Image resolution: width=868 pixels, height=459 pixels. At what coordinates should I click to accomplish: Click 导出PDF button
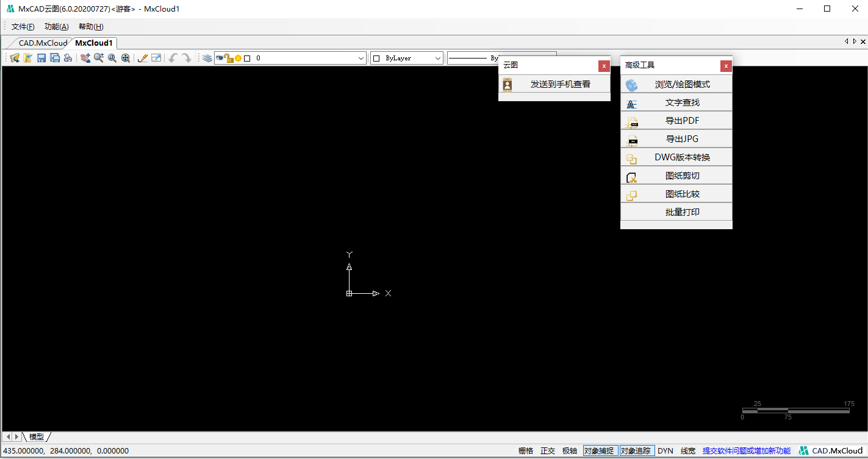[676, 121]
